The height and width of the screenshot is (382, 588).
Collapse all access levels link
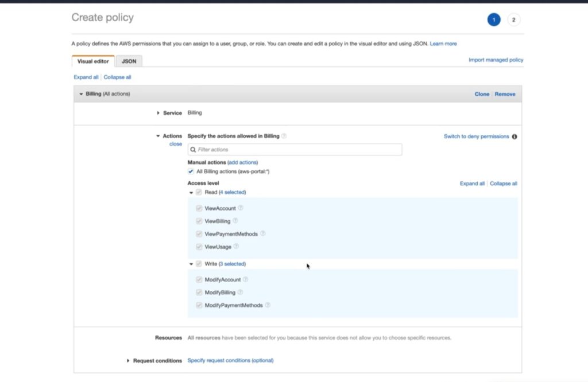click(x=503, y=184)
